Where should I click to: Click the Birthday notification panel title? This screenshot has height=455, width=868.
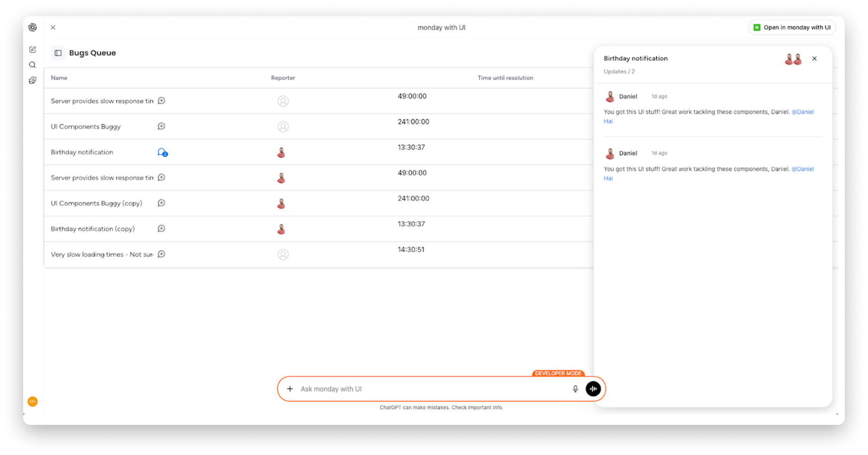point(636,58)
